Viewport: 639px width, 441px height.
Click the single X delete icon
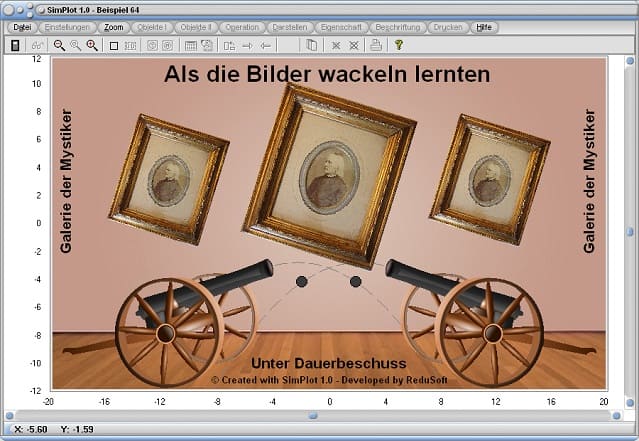[x=336, y=46]
